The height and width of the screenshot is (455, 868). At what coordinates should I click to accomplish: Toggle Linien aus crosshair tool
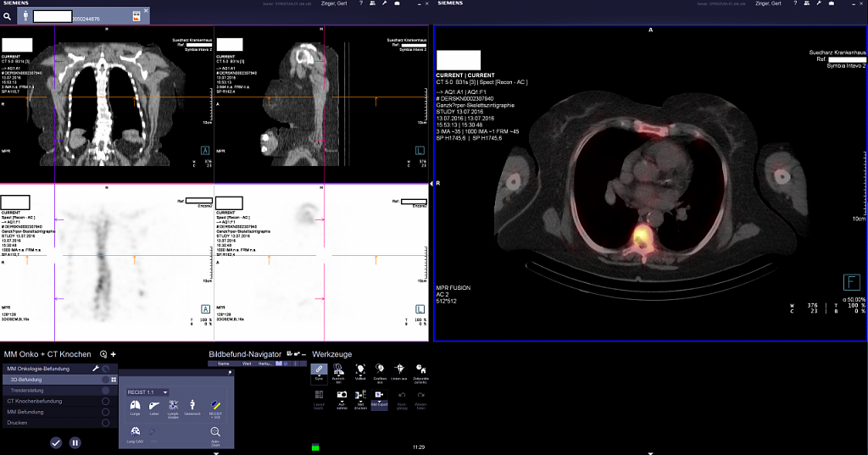400,369
